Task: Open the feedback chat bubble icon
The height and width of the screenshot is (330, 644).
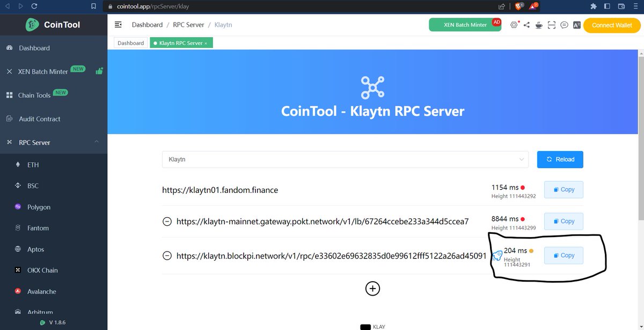Action: click(x=564, y=25)
